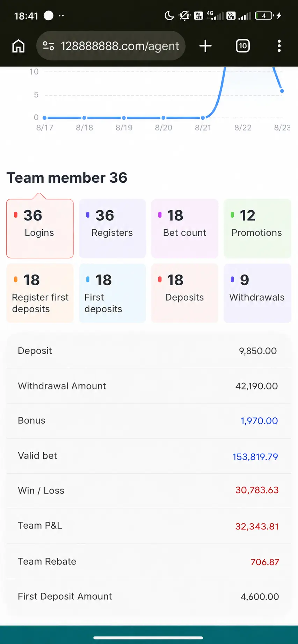Select the 36 Registers card
Viewport: 298px width, 644px height.
[112, 228]
